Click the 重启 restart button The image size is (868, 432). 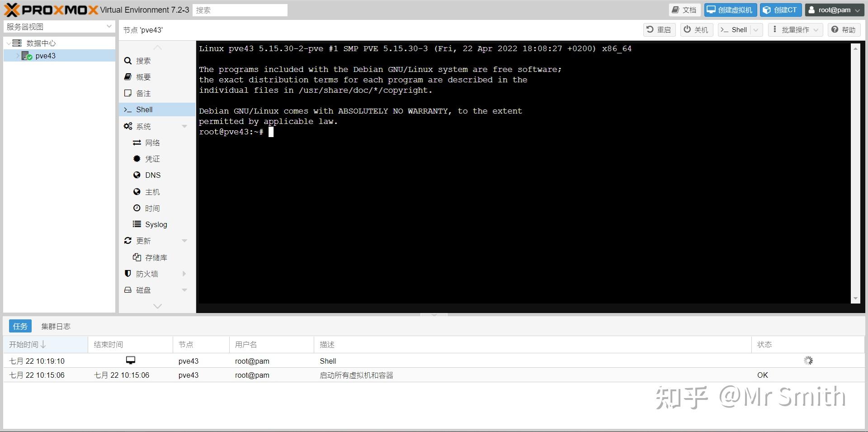(659, 29)
